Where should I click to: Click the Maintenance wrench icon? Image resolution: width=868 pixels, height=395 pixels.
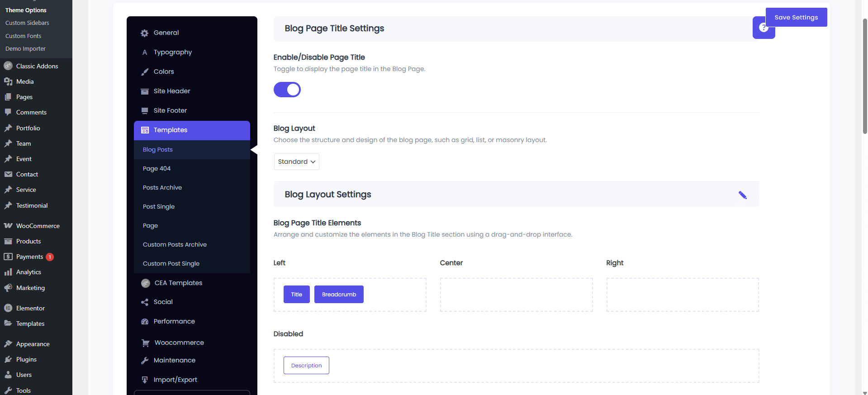click(x=145, y=361)
